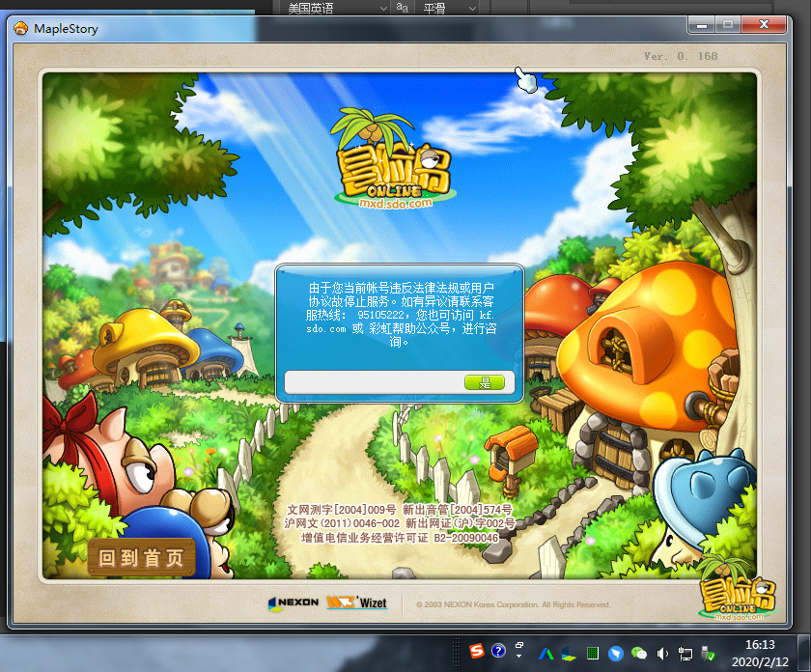Click the show desktop strip beside the clock
Screen dimensions: 811x672
pos(804,653)
